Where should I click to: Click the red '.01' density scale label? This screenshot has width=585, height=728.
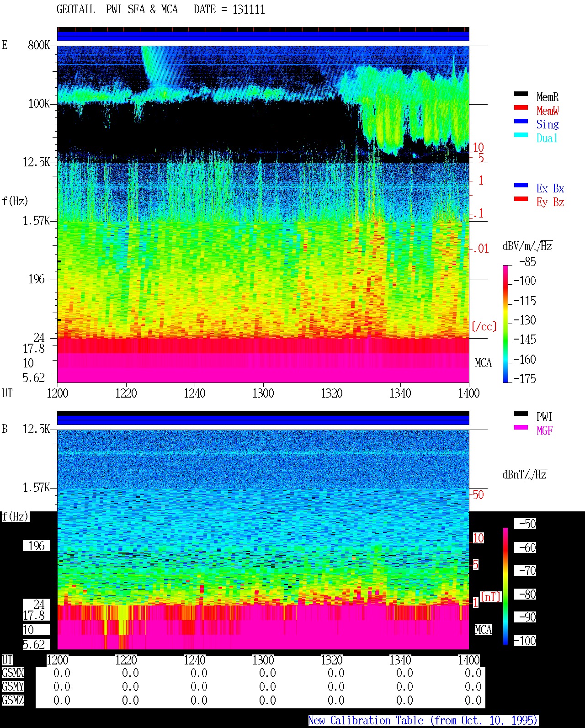(481, 249)
